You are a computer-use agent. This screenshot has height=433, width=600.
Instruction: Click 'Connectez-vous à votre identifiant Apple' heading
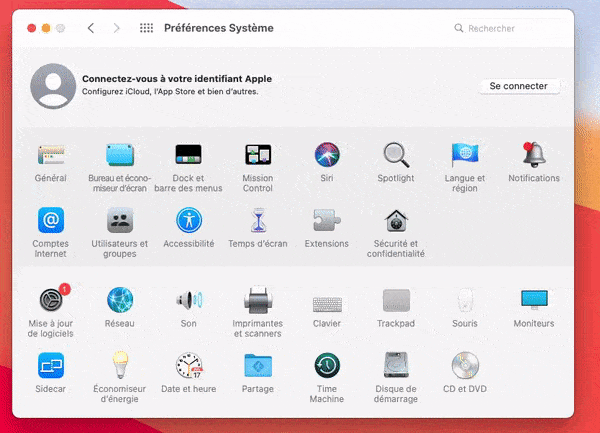coord(177,79)
